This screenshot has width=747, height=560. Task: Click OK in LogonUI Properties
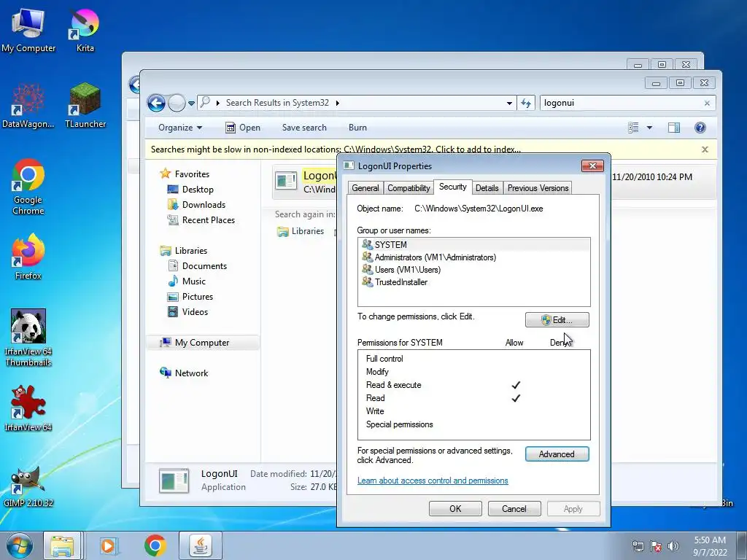point(455,508)
